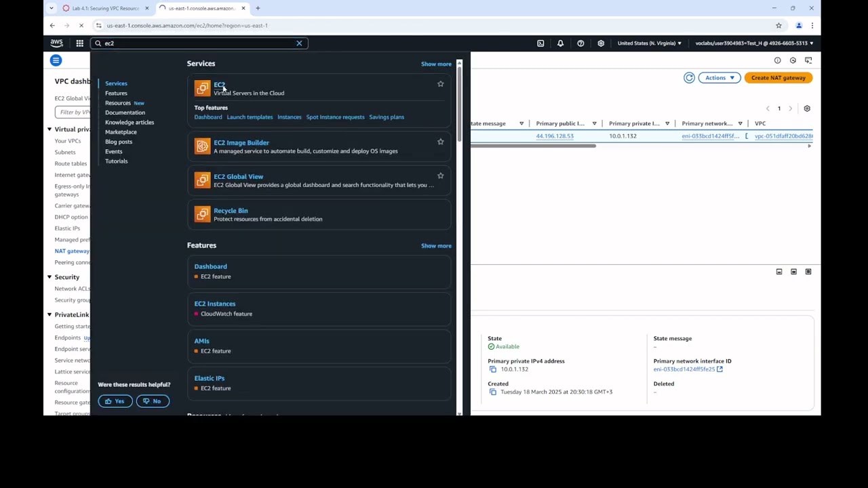Copy the primary private IPv4 address
The width and height of the screenshot is (868, 488).
(x=493, y=369)
